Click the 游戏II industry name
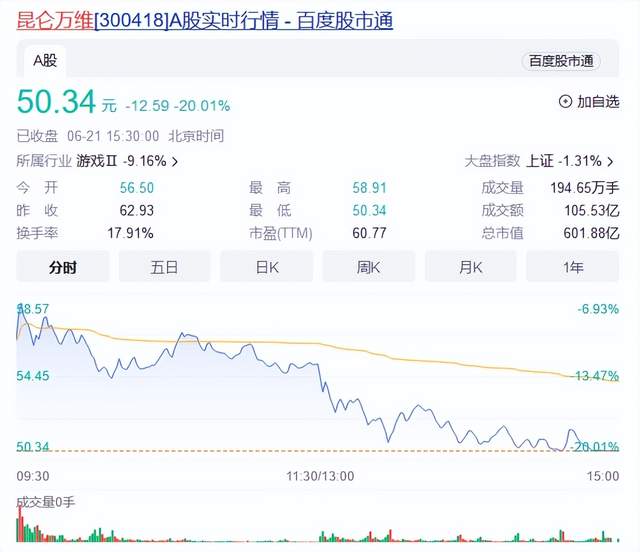This screenshot has width=640, height=552. [x=98, y=160]
